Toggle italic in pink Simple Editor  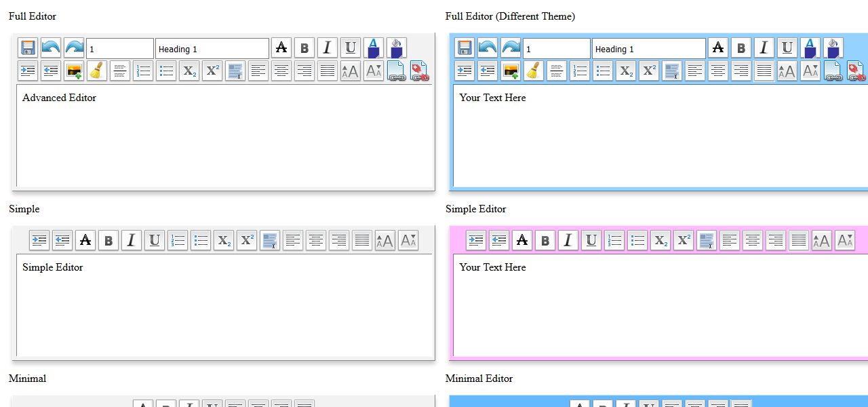click(x=568, y=240)
